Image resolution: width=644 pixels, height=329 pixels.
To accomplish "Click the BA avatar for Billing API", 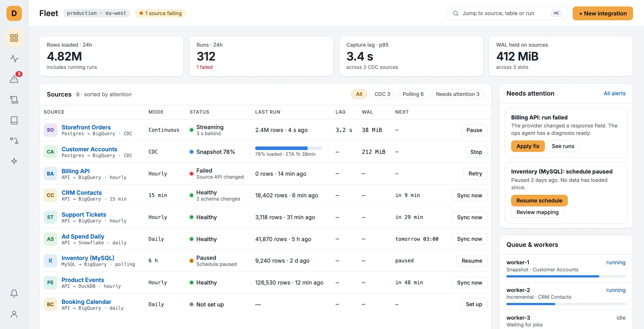I will coord(51,174).
